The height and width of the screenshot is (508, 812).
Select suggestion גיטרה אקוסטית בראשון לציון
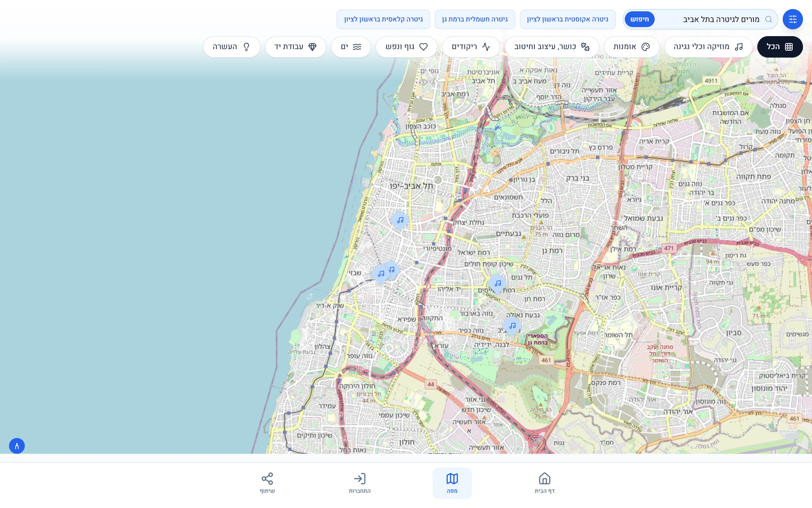[x=567, y=19]
